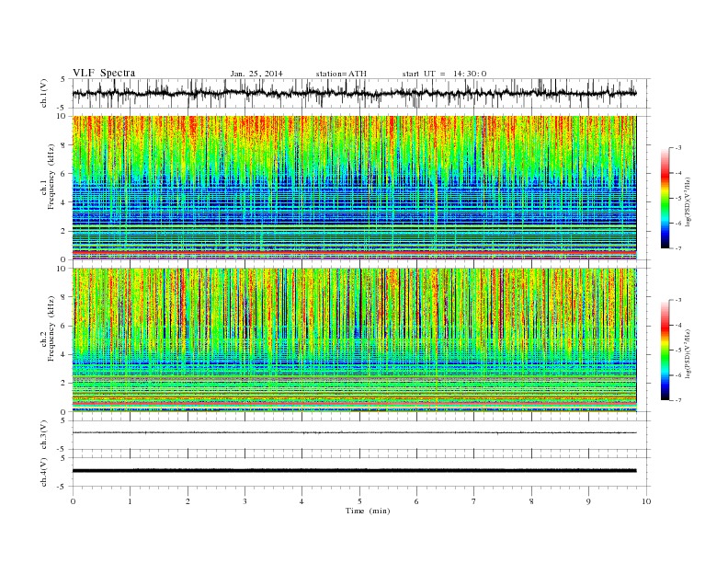728x563 pixels.
Task: Click the "-3" tick on the upper colorbar
Action: pos(678,148)
